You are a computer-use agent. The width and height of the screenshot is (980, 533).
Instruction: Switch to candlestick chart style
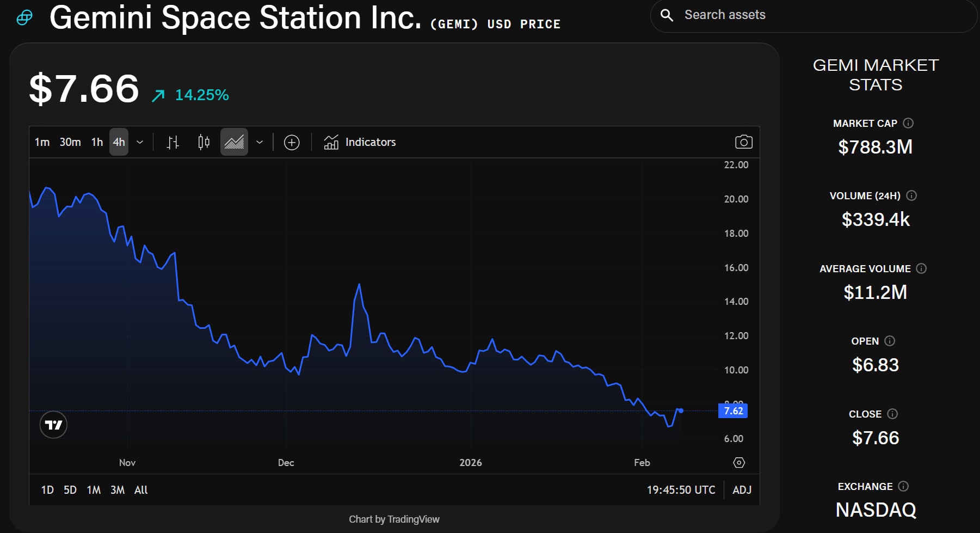tap(204, 142)
